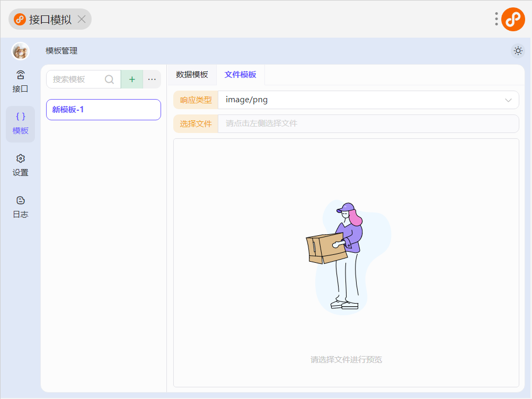Select the 新模板-1 template
This screenshot has height=399, width=532.
(103, 110)
